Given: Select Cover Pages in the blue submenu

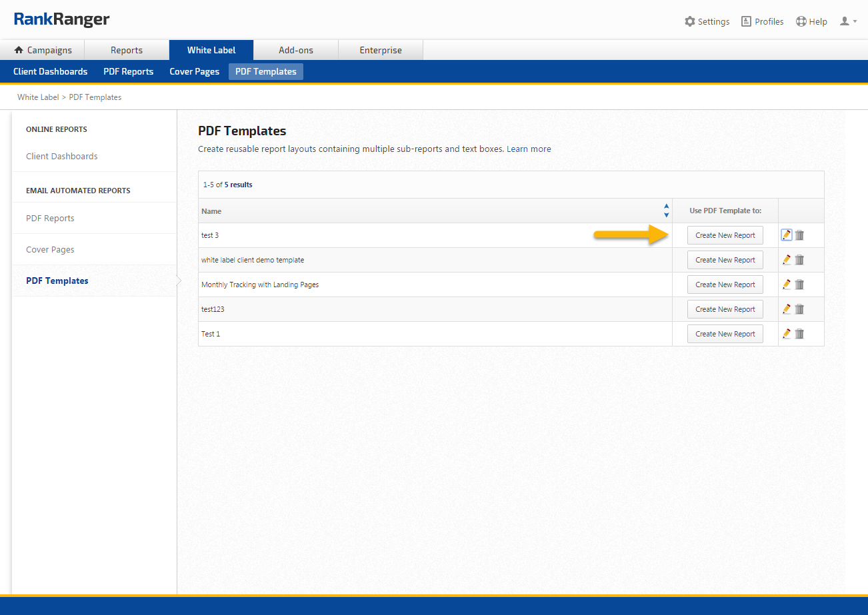Looking at the screenshot, I should pyautogui.click(x=194, y=71).
